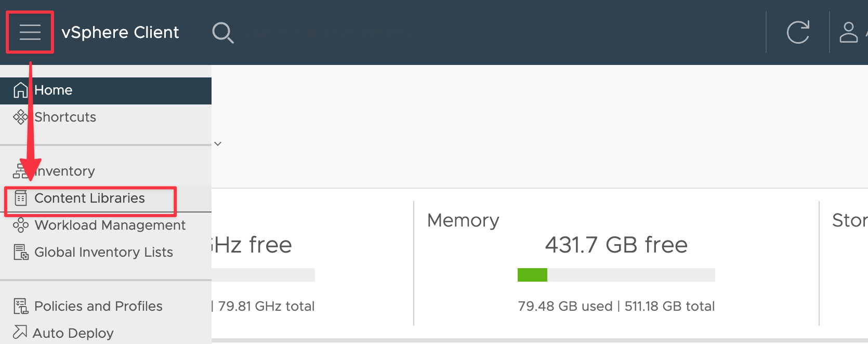Click the green memory usage bar
This screenshot has width=868, height=344.
532,275
